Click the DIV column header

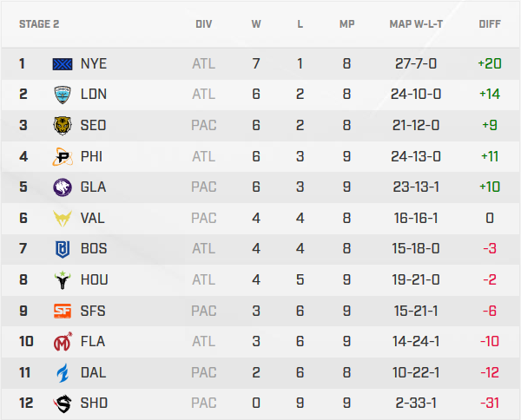(204, 24)
